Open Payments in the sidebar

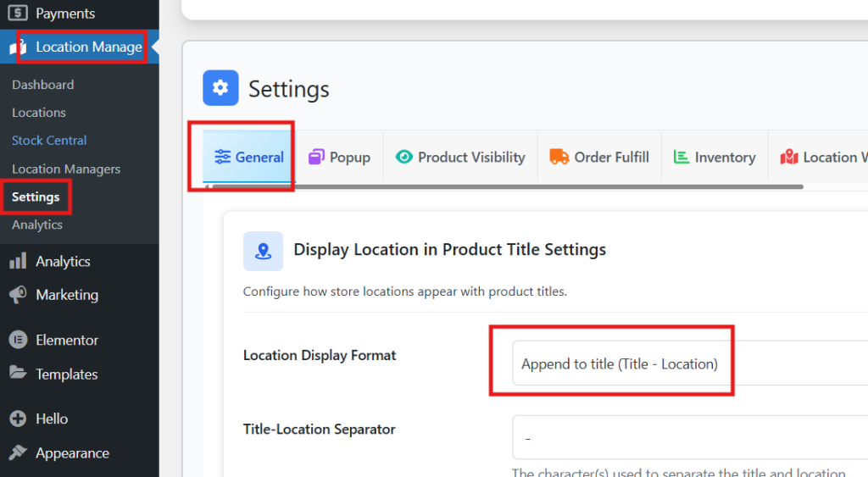[x=64, y=14]
